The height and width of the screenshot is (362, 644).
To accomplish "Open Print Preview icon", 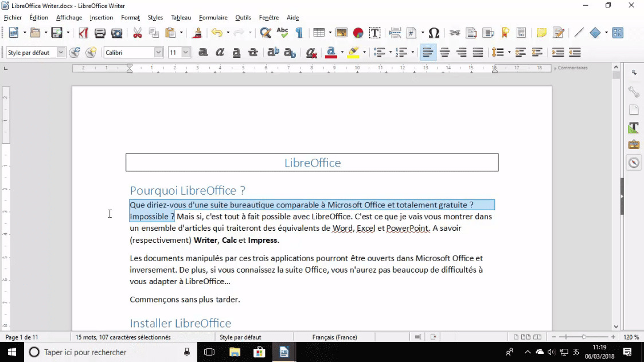I will [116, 33].
